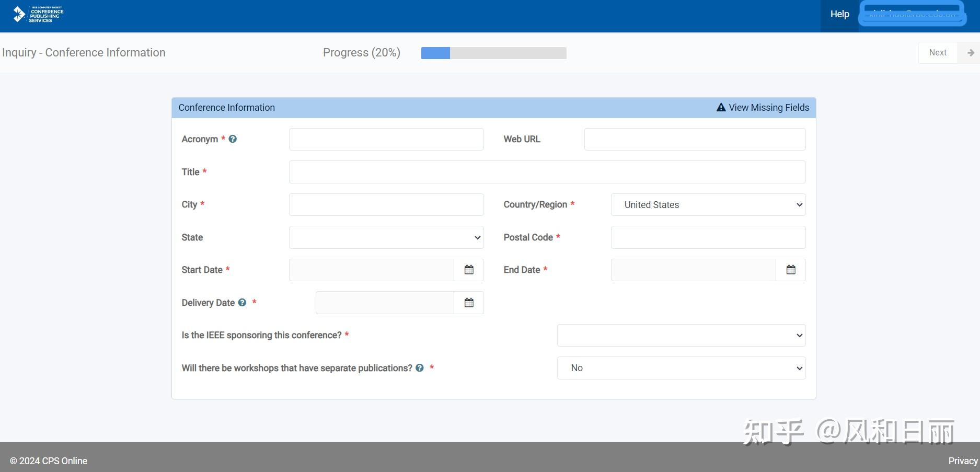This screenshot has height=472, width=980.
Task: Click the Delivery Date help question-mark icon
Action: point(242,303)
